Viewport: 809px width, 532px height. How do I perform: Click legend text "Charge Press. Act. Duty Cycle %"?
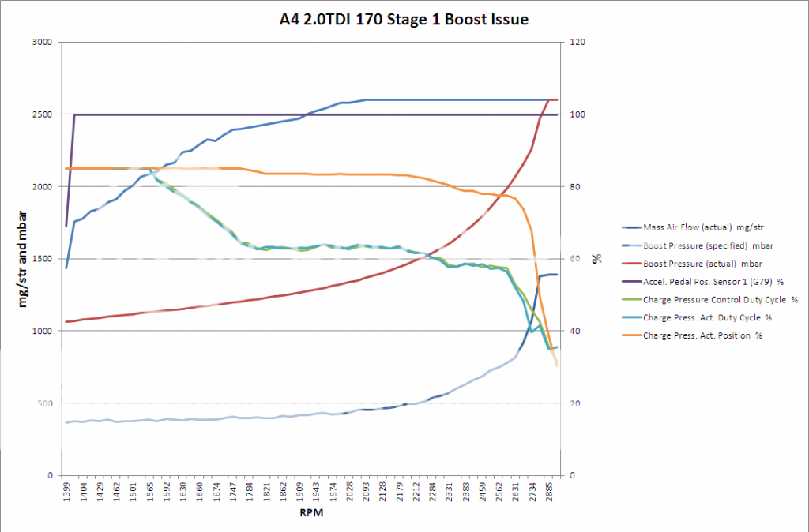point(707,317)
